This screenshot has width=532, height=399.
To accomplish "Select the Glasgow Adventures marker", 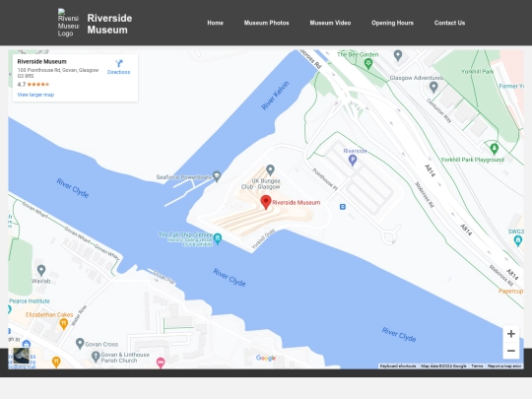I will [433, 88].
